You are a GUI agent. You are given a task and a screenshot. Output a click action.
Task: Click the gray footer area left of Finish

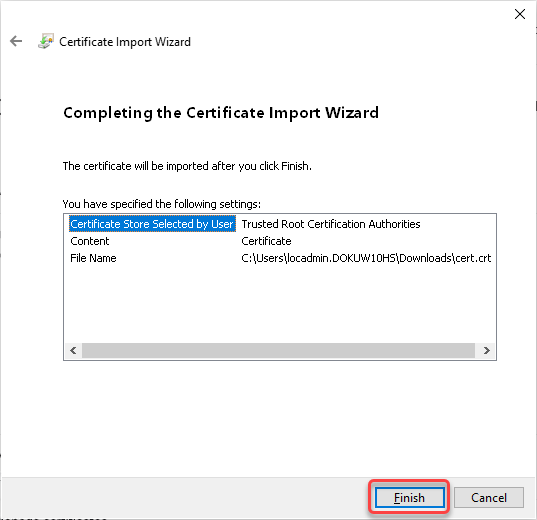[x=185, y=497]
